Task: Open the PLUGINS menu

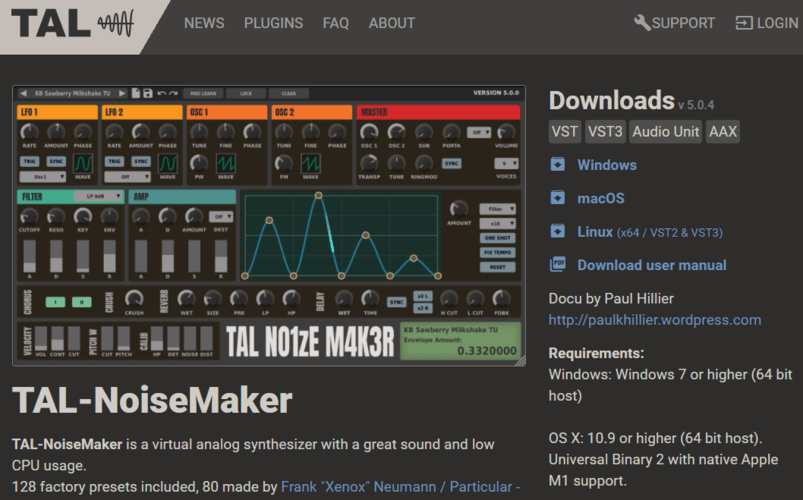Action: (x=273, y=23)
